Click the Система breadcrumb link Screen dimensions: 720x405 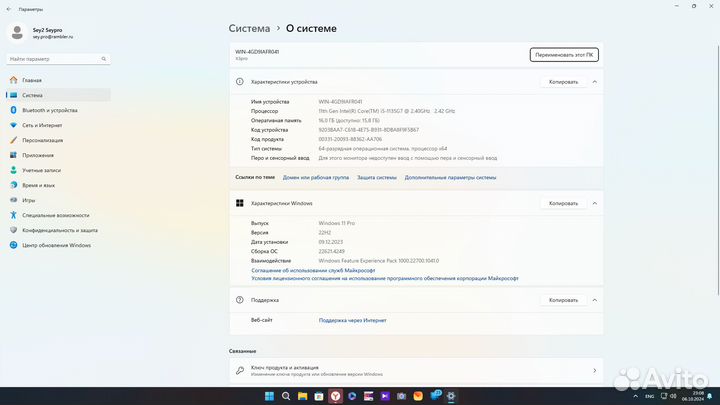point(249,28)
